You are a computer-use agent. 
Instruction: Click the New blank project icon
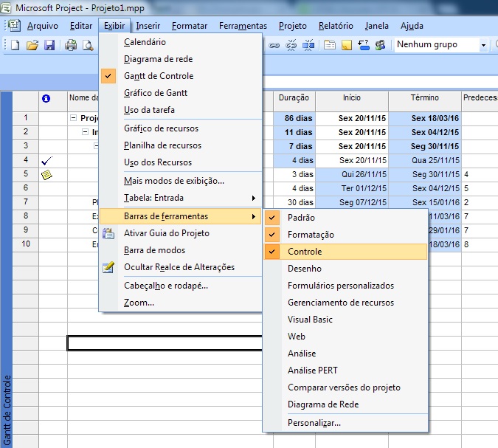tap(15, 45)
